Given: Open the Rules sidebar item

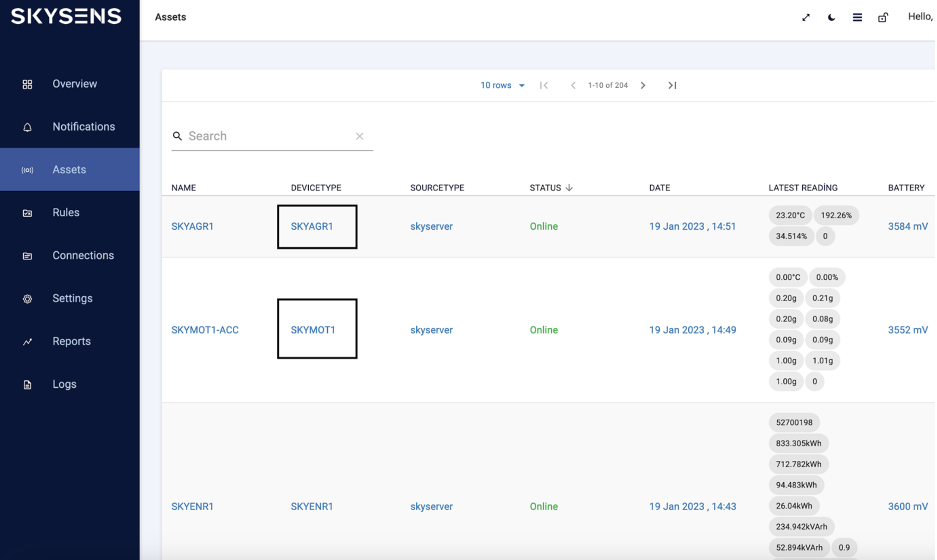Looking at the screenshot, I should point(66,212).
